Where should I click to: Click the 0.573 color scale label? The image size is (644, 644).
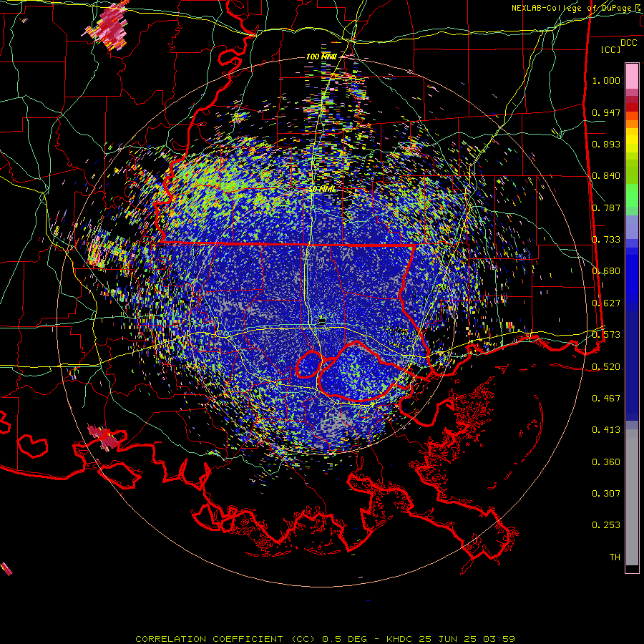pyautogui.click(x=606, y=335)
